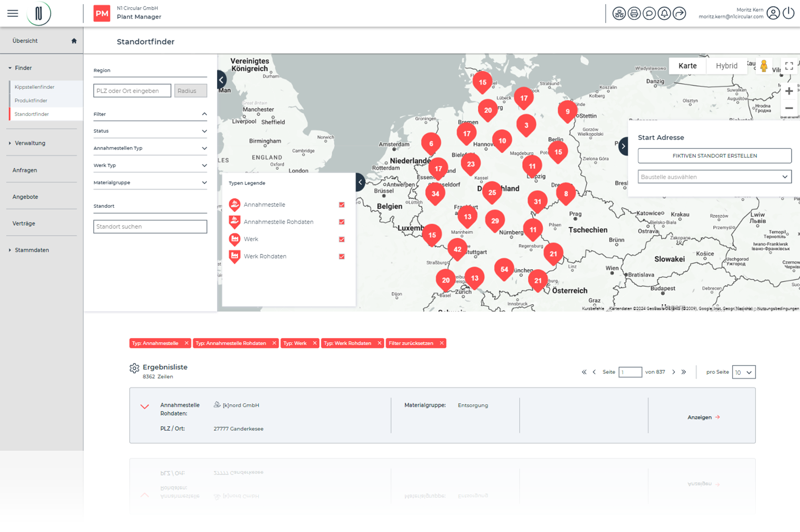This screenshot has width=800, height=532.
Task: Remove Typ: Werk filter chip
Action: [x=315, y=343]
